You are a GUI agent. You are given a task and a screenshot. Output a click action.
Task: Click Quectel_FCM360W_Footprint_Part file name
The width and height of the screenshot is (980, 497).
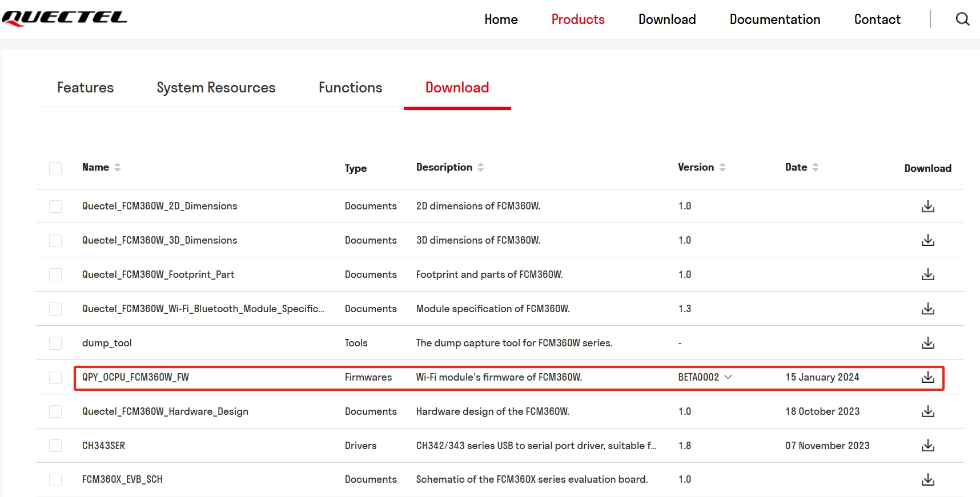tap(158, 274)
